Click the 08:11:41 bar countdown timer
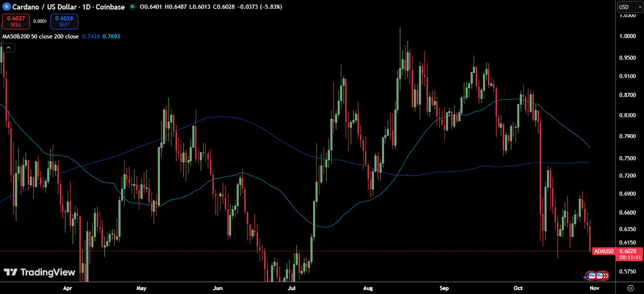 [x=630, y=257]
